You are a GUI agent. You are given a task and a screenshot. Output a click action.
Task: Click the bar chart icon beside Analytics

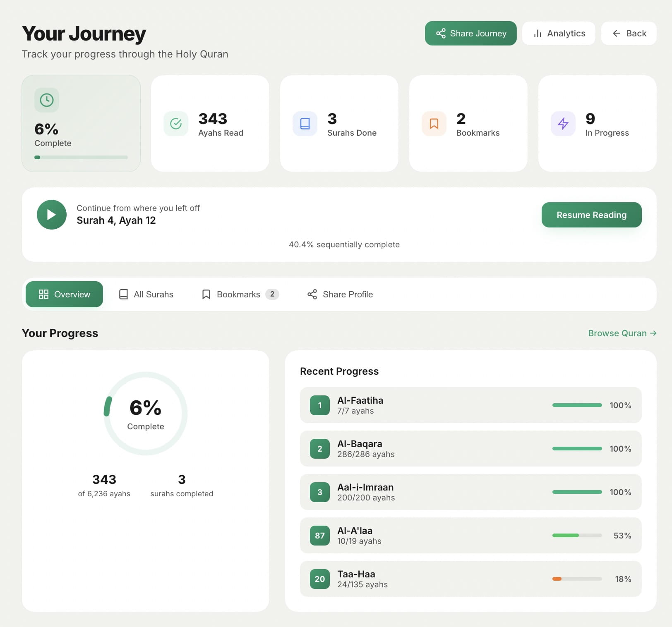(x=538, y=34)
